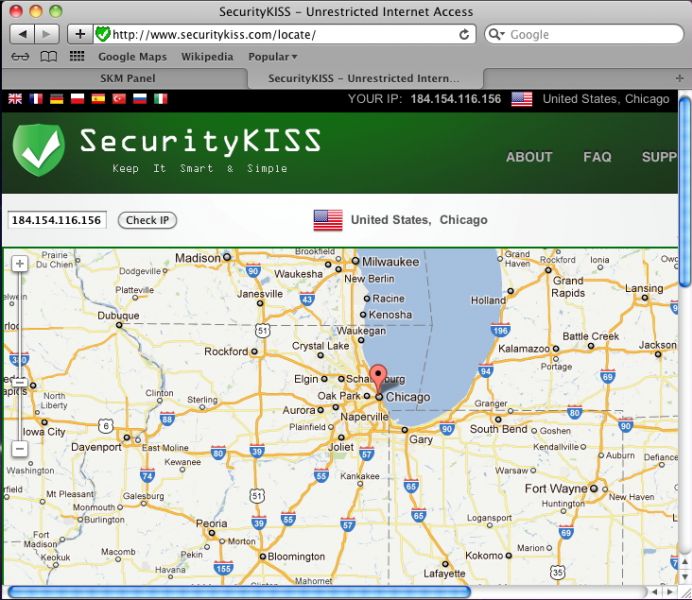
Task: Click the Check IP button
Action: 147,220
